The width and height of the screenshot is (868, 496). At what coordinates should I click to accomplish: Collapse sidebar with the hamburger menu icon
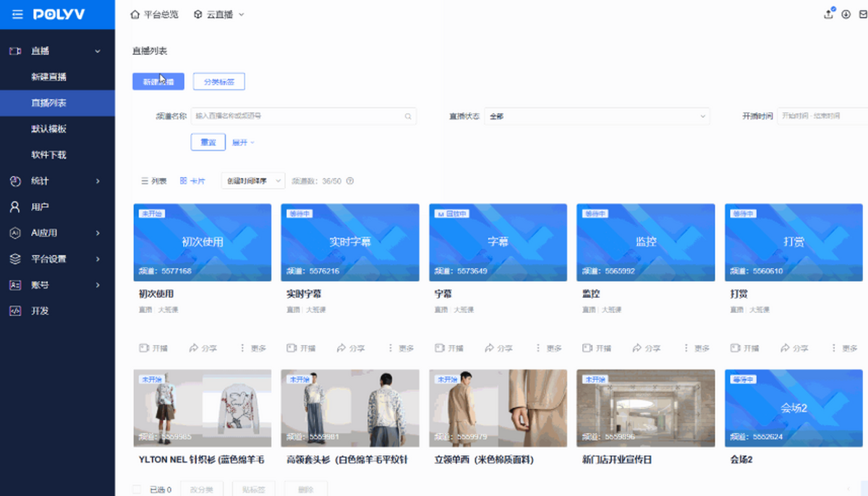coord(17,14)
